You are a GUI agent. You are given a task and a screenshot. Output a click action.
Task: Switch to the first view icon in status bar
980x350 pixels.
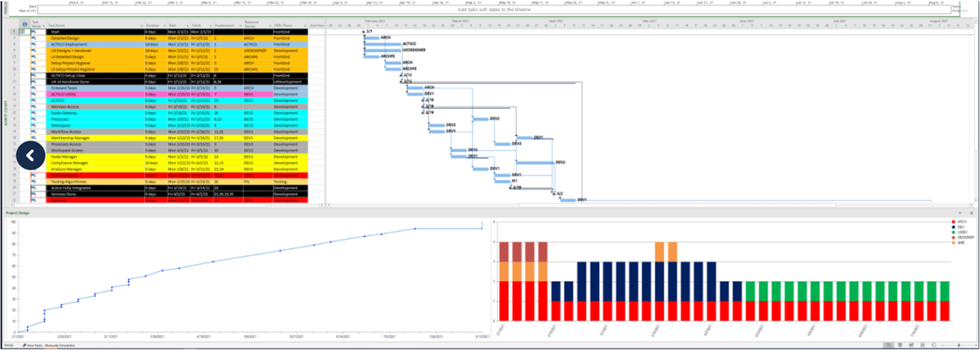[888, 346]
